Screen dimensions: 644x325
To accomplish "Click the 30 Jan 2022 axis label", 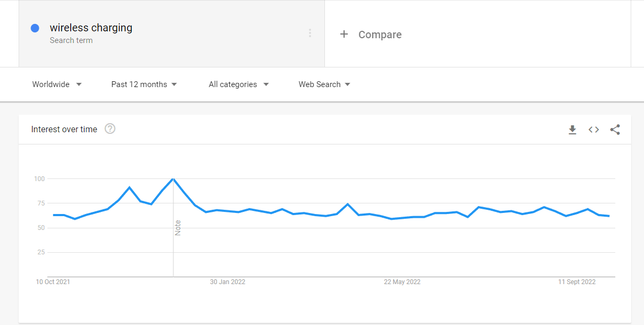I will pyautogui.click(x=228, y=282).
